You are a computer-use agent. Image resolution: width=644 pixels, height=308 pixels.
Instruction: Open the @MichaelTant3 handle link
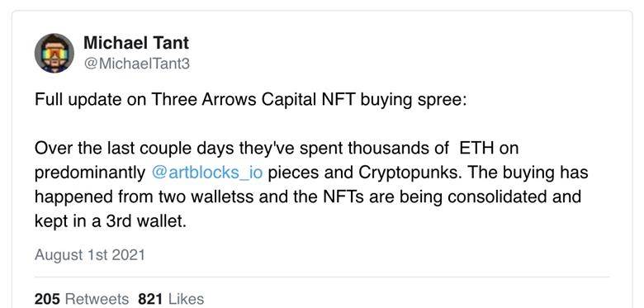click(136, 64)
